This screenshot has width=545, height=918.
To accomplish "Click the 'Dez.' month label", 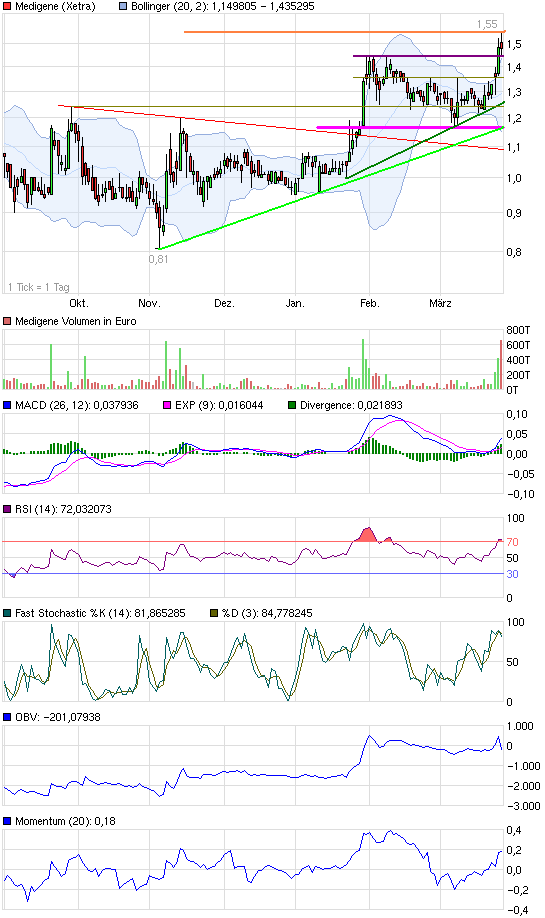I will [x=224, y=303].
